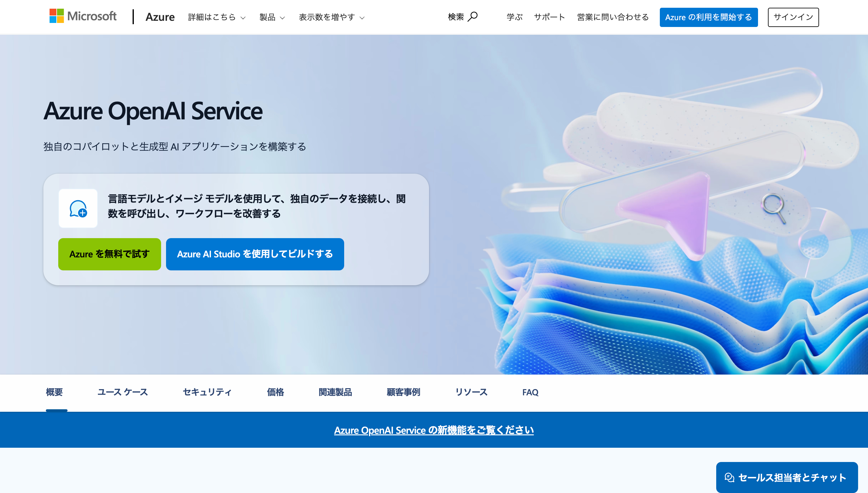Click Azure を無料で試す button
The width and height of the screenshot is (868, 493).
[110, 254]
